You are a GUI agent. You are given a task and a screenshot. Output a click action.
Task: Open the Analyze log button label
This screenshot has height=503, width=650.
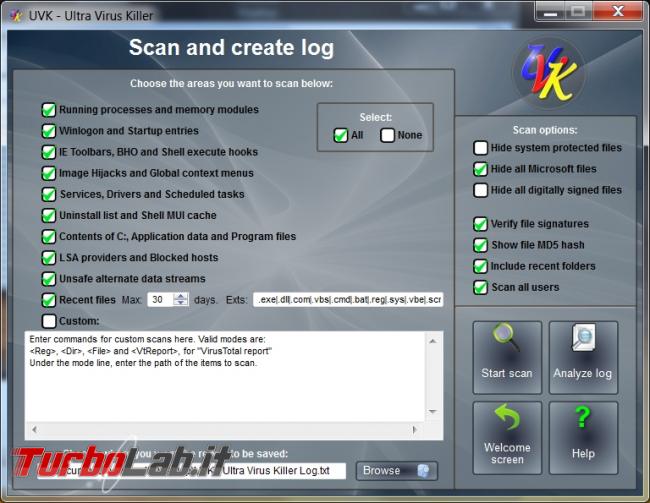[582, 374]
